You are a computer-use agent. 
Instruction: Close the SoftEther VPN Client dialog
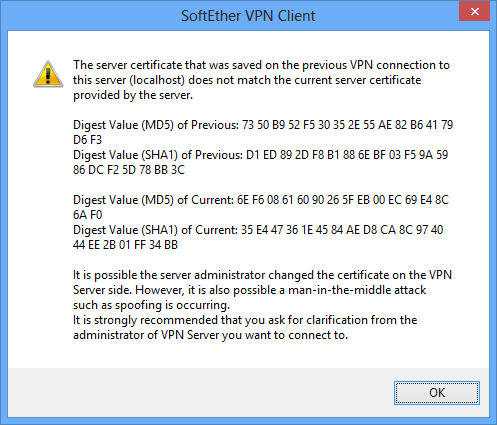[x=475, y=11]
